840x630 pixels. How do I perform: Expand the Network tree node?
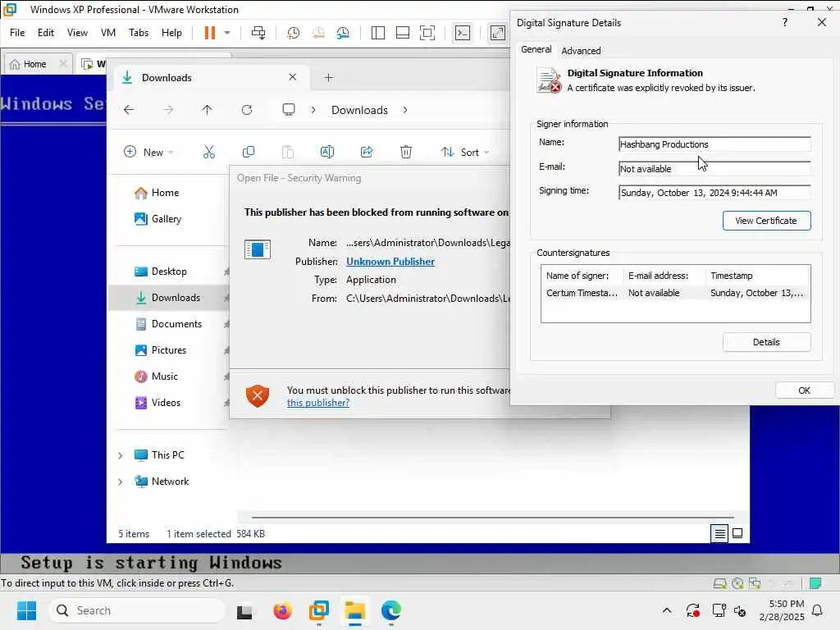pos(121,482)
